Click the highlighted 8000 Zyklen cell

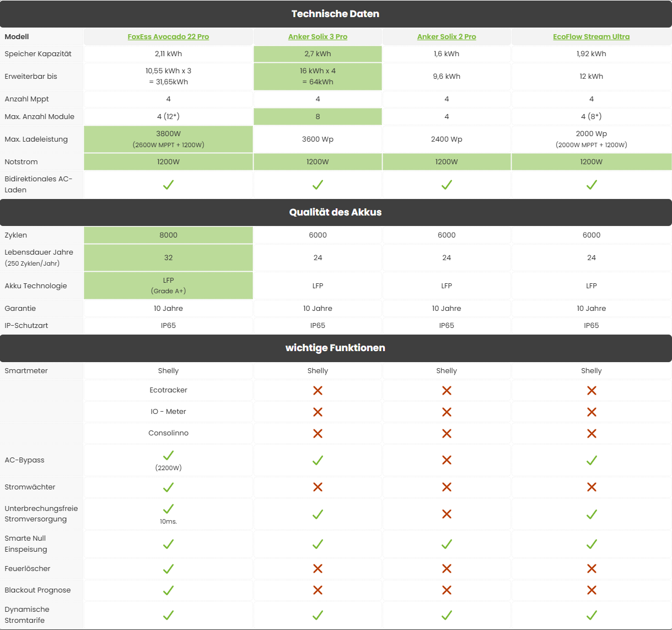pyautogui.click(x=168, y=235)
